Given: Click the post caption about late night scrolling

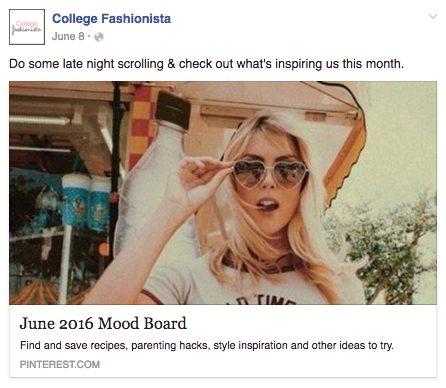Looking at the screenshot, I should tap(206, 64).
